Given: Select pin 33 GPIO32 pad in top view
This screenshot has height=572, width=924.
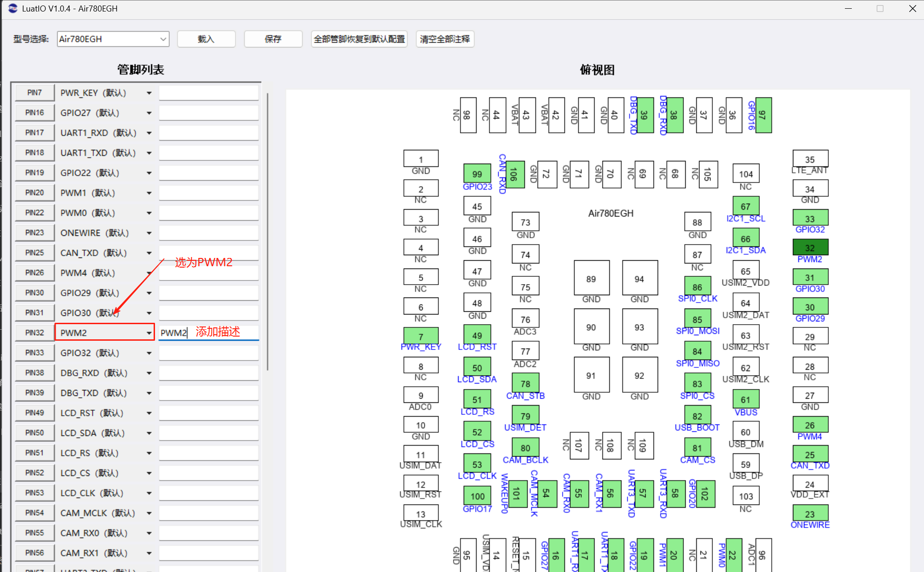Looking at the screenshot, I should click(x=810, y=218).
